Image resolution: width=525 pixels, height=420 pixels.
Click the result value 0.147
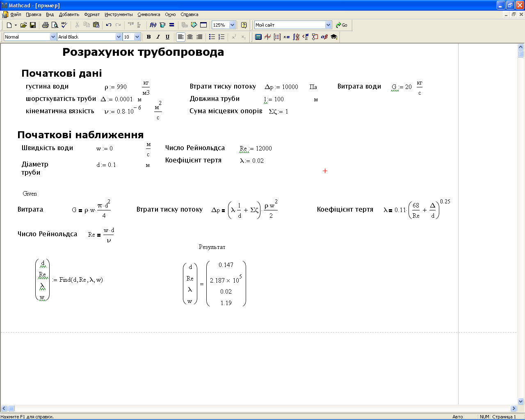tap(226, 265)
